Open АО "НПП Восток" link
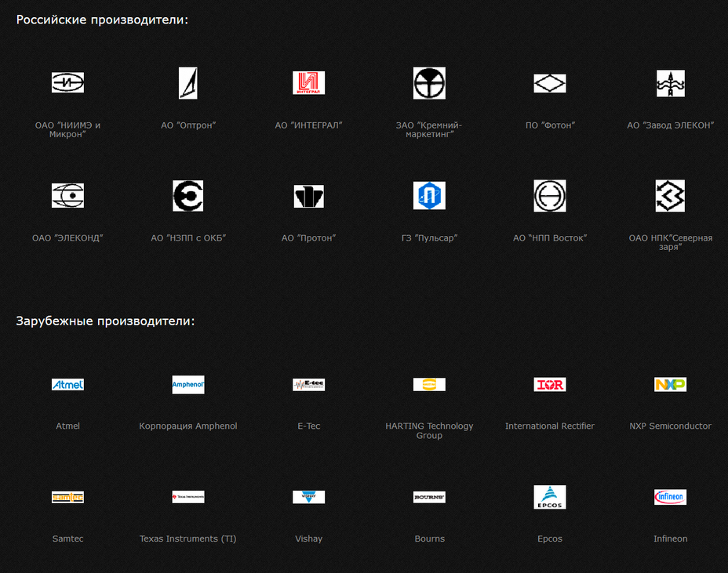This screenshot has width=728, height=573. coord(550,238)
